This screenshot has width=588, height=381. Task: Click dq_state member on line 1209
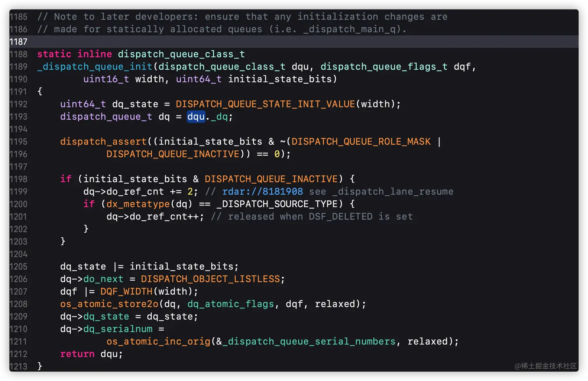coord(106,316)
